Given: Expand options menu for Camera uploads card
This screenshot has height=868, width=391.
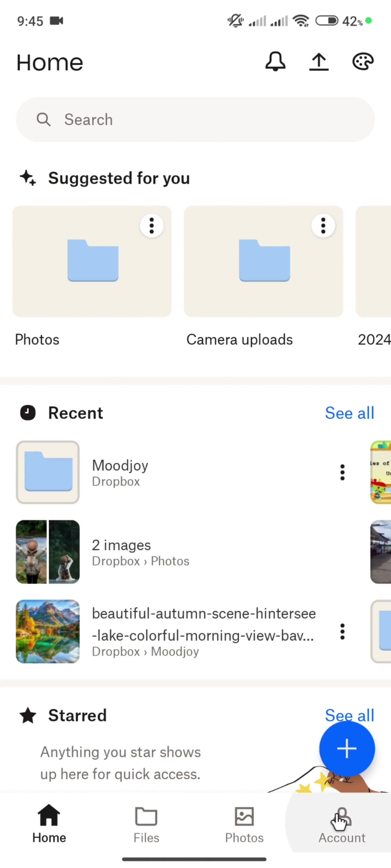Looking at the screenshot, I should point(323,225).
